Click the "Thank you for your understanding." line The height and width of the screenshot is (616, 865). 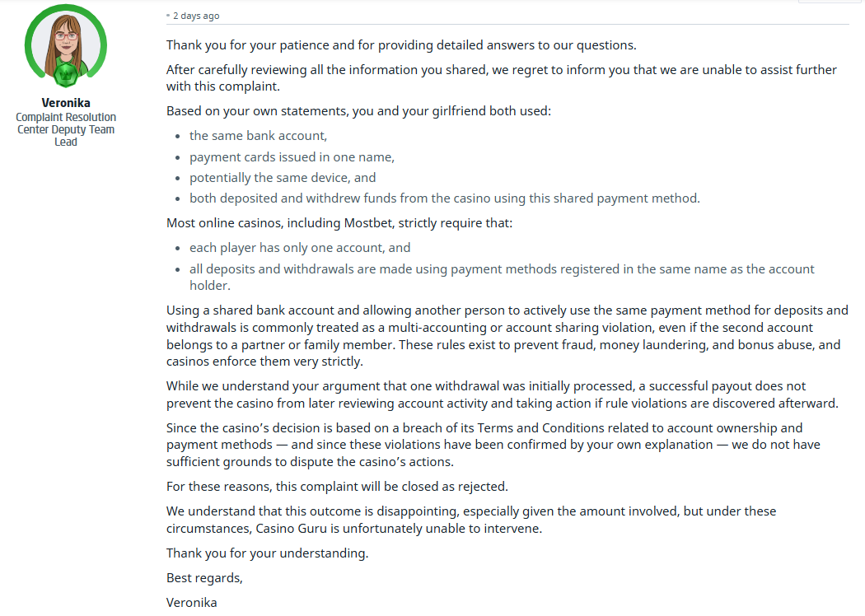pyautogui.click(x=267, y=553)
